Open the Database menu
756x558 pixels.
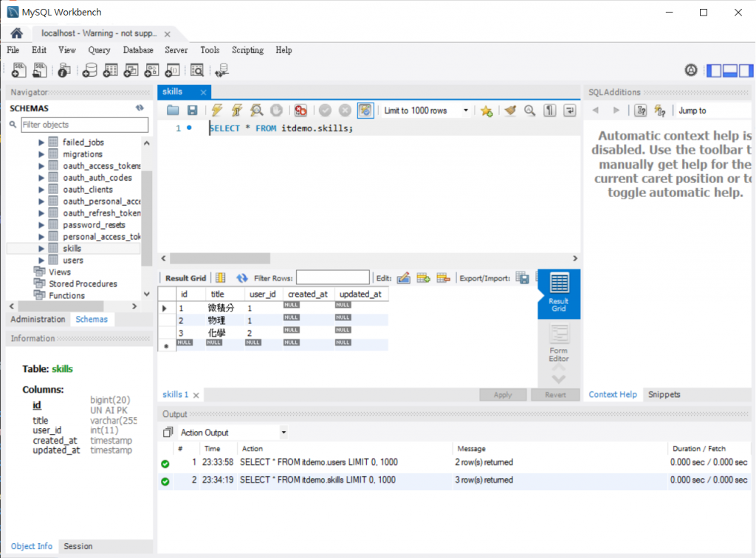[x=138, y=50]
